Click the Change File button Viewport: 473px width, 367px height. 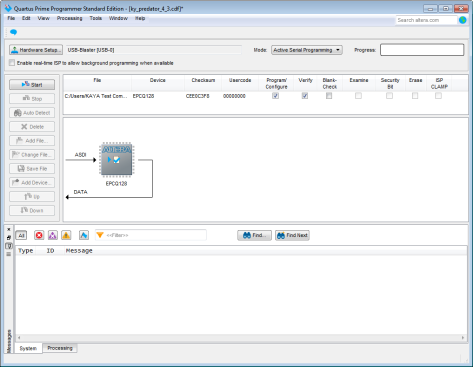32,155
